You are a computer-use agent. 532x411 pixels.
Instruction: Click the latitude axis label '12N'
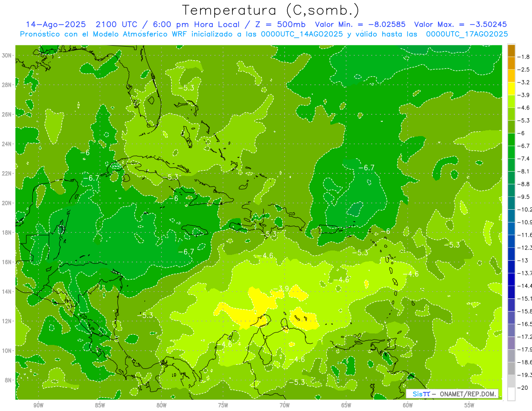point(7,321)
